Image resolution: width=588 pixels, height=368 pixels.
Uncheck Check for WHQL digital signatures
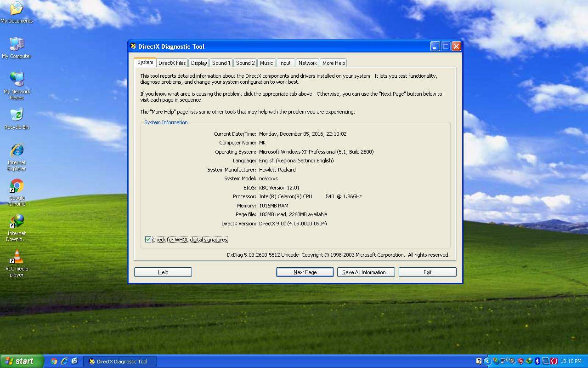tap(148, 240)
